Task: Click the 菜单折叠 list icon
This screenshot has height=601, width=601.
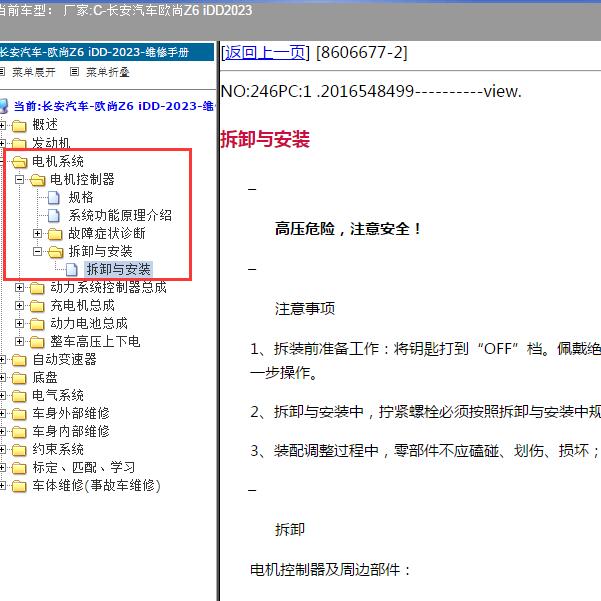Action: (74, 71)
